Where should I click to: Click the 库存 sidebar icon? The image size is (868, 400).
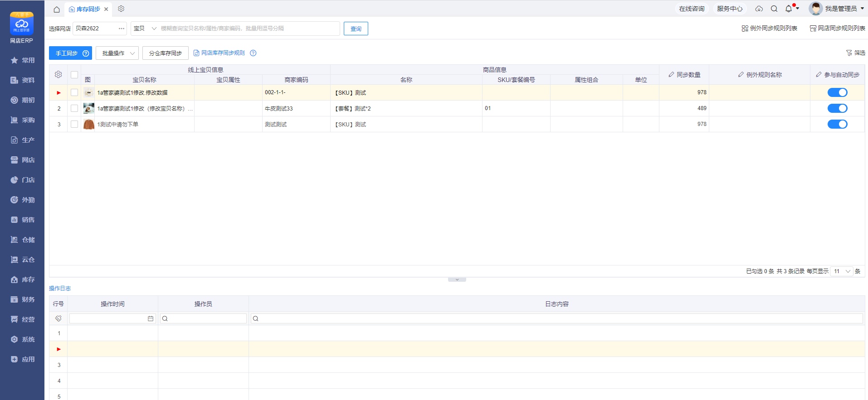point(14,280)
